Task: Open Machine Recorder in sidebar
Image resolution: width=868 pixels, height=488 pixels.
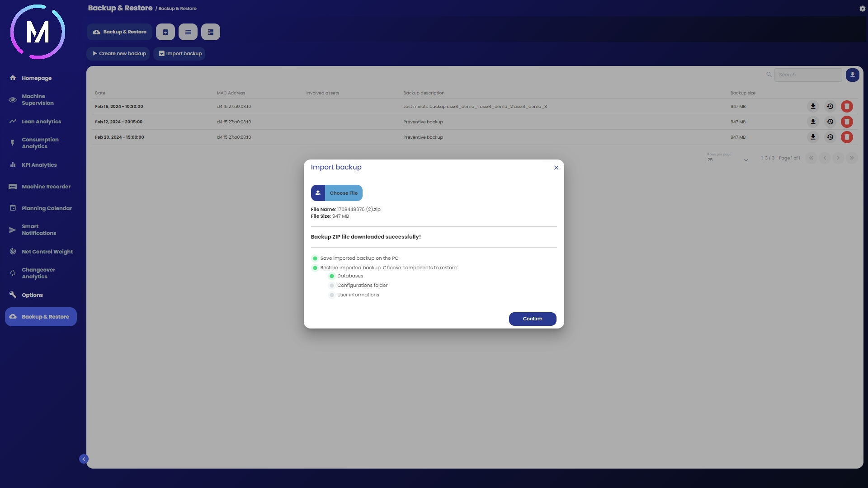Action: (46, 187)
